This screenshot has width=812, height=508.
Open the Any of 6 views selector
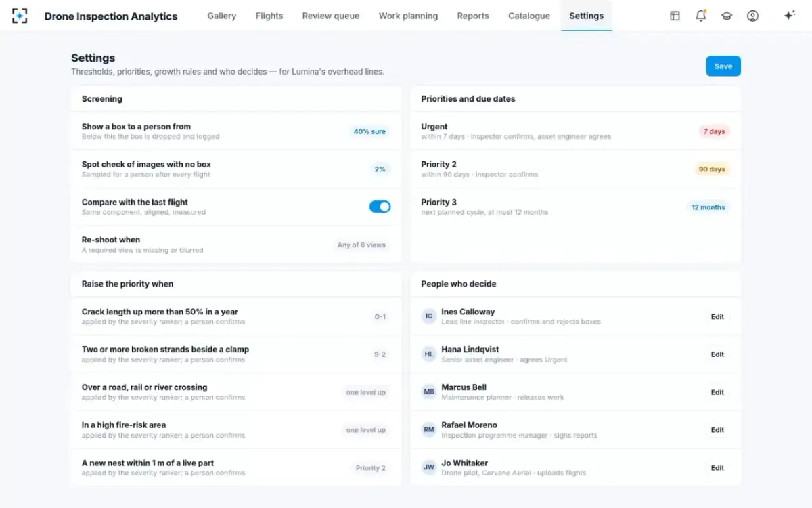click(361, 245)
